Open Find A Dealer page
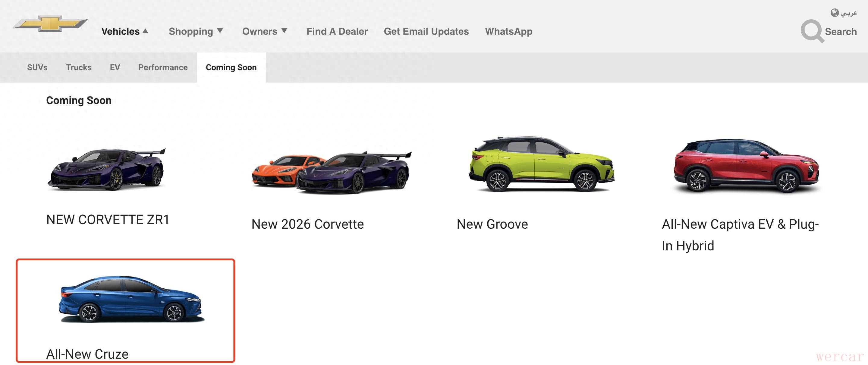 (x=337, y=31)
